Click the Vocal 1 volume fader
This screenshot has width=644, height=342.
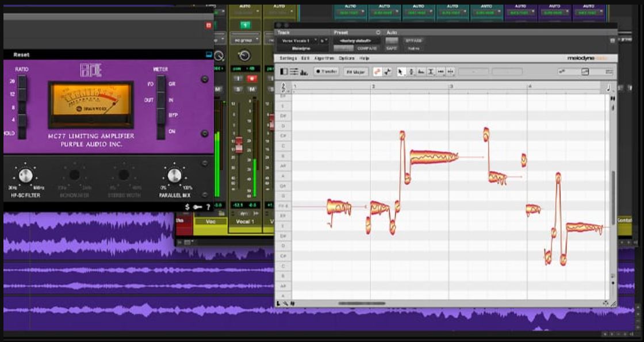(x=239, y=145)
